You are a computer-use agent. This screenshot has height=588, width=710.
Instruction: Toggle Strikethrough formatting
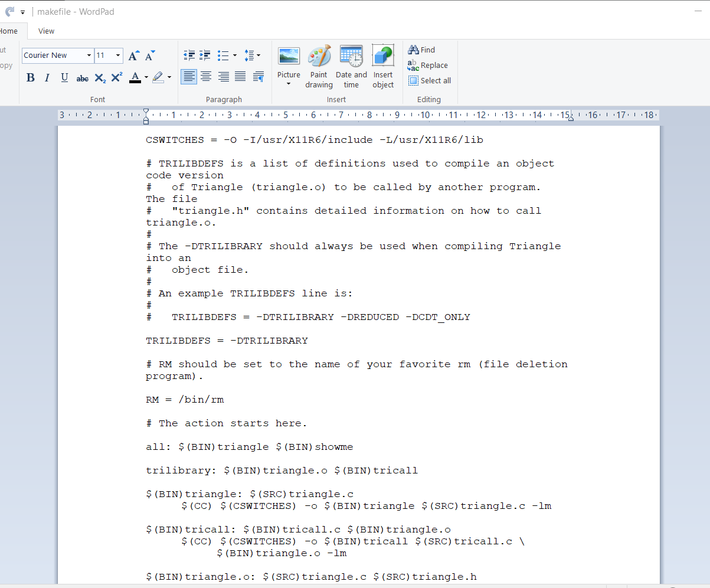tap(83, 78)
